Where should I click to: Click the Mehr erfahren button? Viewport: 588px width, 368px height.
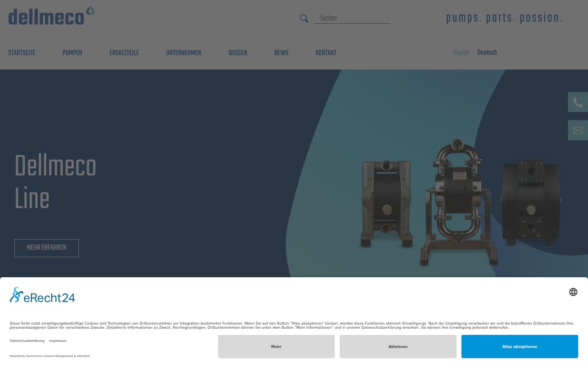(x=47, y=248)
